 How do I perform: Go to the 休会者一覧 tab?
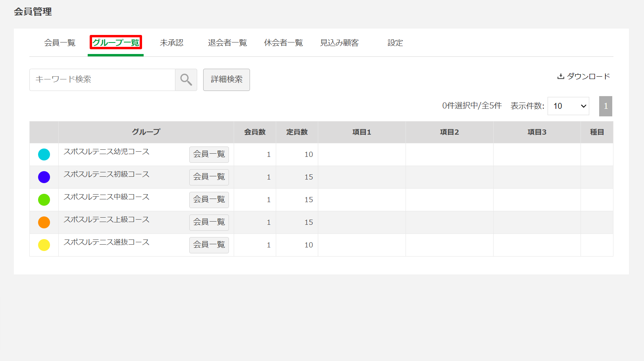[x=284, y=42]
